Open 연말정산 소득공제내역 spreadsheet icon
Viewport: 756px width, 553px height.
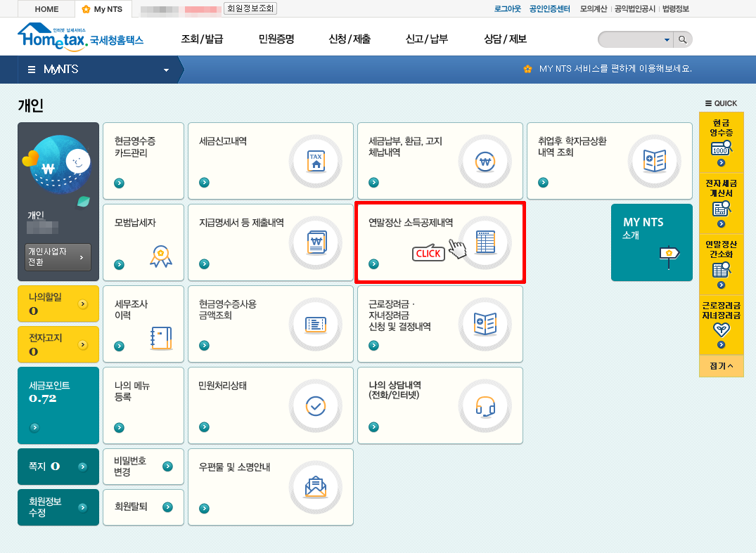click(x=485, y=242)
